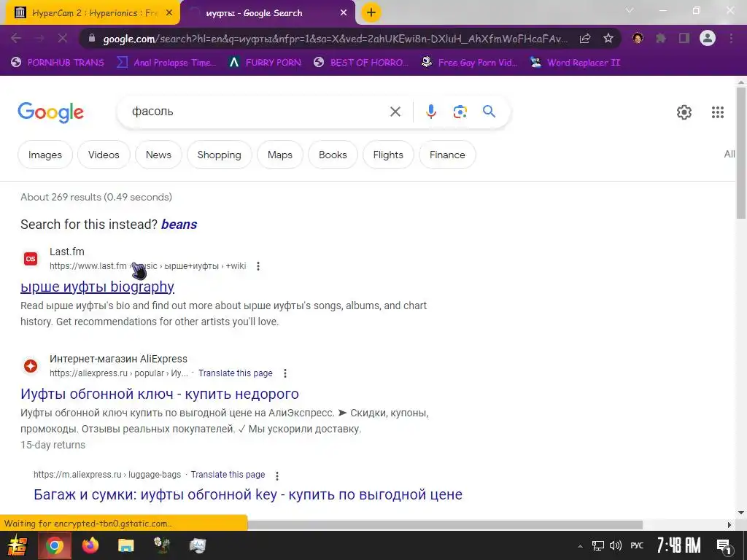Filter results by Shopping
This screenshot has width=747, height=560.
(x=220, y=155)
